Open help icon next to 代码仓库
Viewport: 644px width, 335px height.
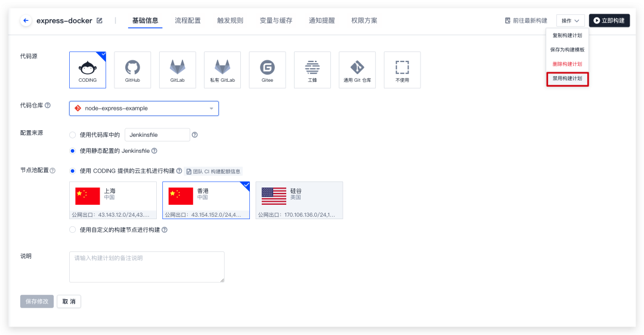[48, 105]
